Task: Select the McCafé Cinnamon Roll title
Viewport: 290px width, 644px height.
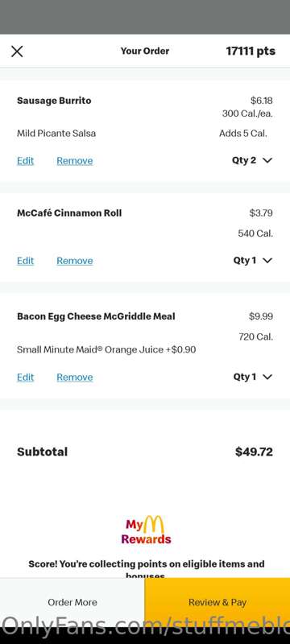Action: [x=69, y=213]
